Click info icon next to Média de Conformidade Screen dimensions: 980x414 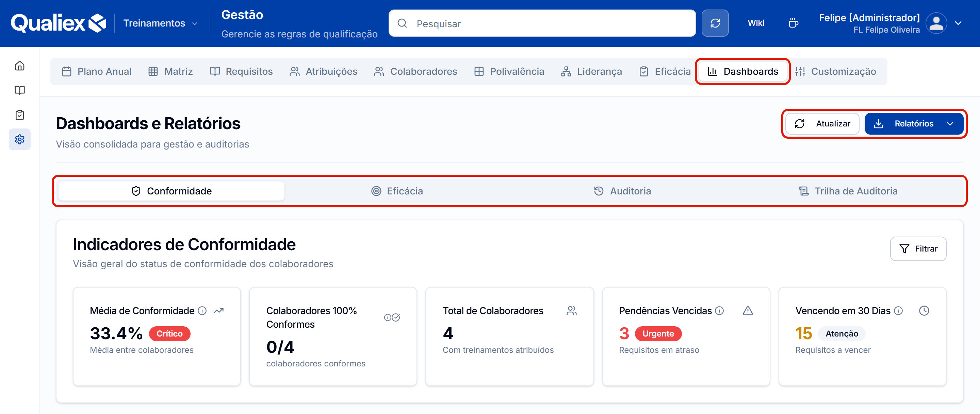click(202, 311)
